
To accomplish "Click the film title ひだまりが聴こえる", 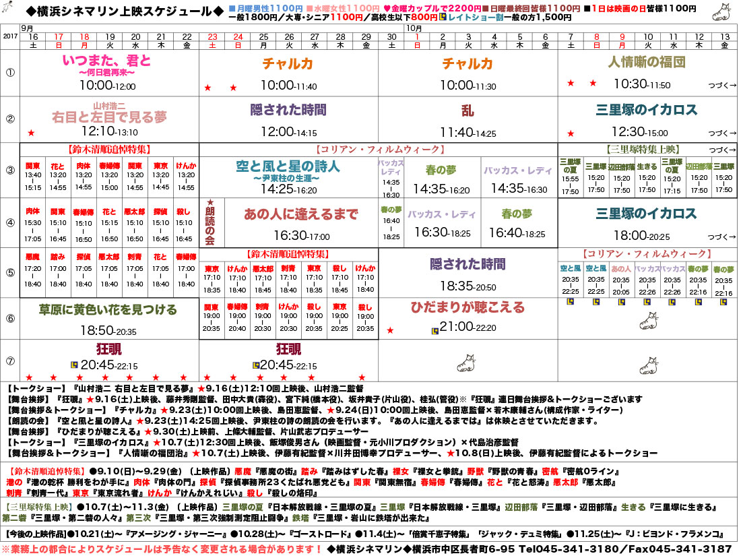I will point(468,308).
